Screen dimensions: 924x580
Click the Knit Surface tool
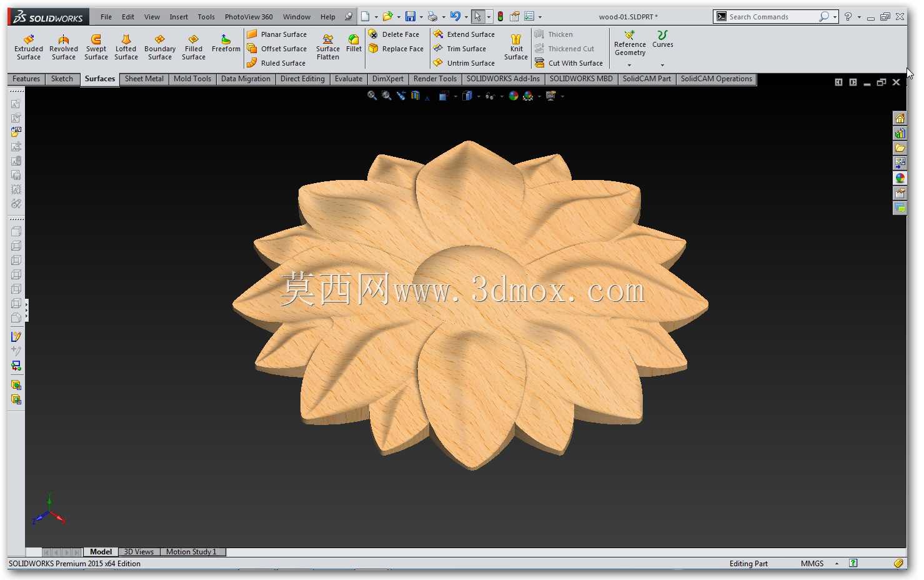(x=516, y=47)
